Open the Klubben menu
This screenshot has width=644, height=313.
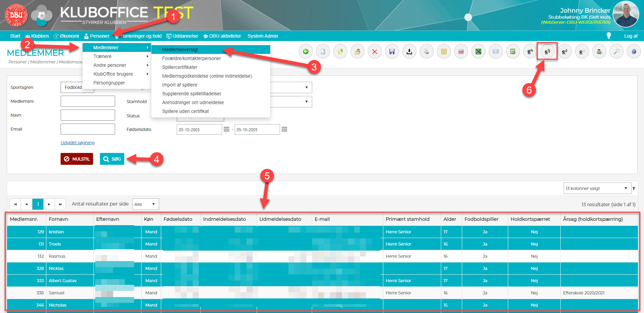(x=37, y=36)
